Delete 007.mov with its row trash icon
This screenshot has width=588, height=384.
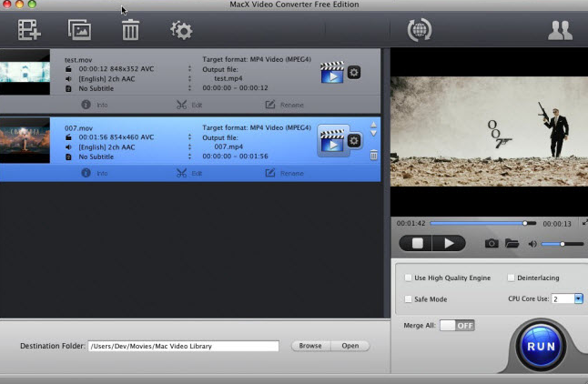click(x=373, y=155)
